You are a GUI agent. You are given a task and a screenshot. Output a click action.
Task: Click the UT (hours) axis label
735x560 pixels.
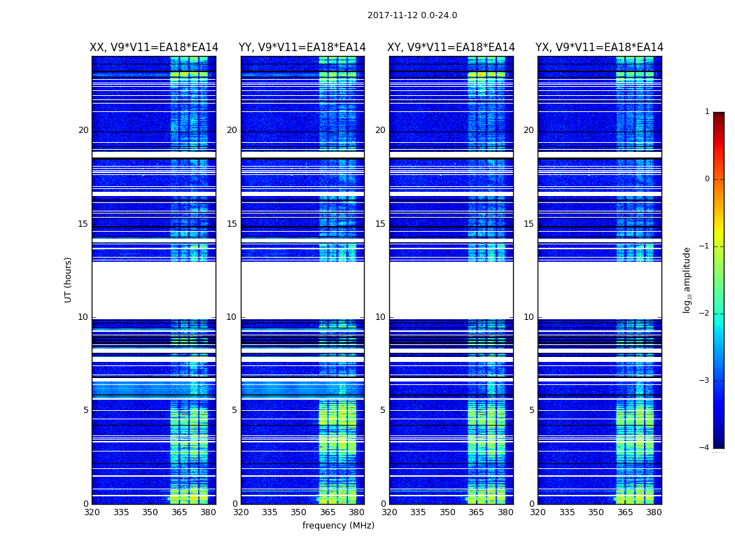pos(68,280)
